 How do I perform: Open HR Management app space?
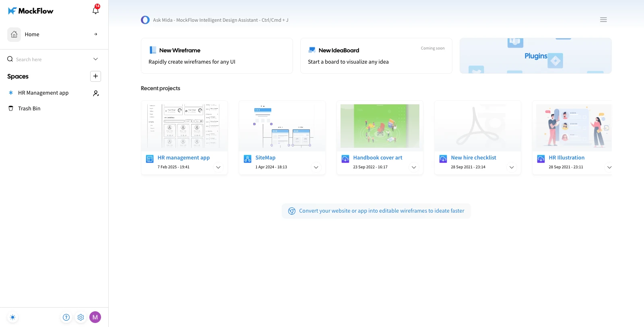pyautogui.click(x=43, y=93)
